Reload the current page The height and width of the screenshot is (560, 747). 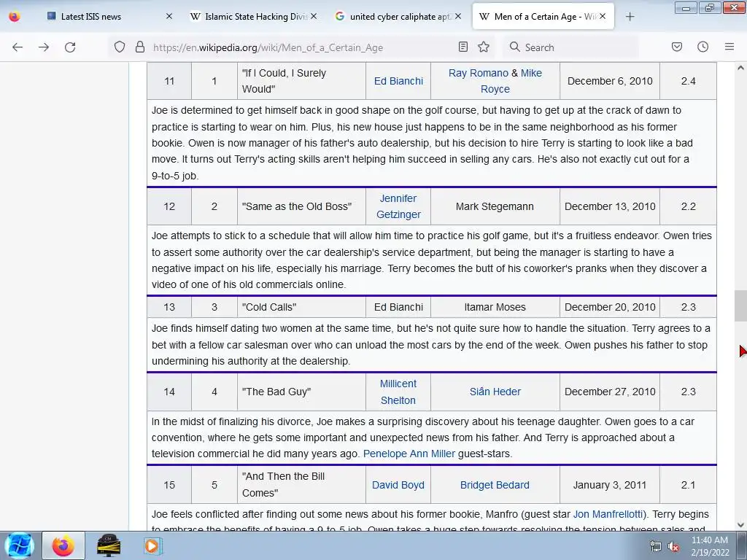(70, 47)
